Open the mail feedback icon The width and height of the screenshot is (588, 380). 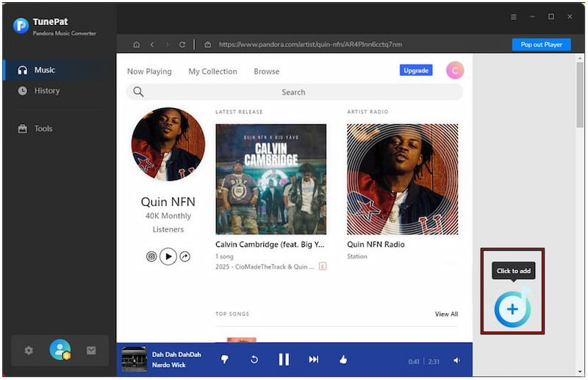click(91, 351)
